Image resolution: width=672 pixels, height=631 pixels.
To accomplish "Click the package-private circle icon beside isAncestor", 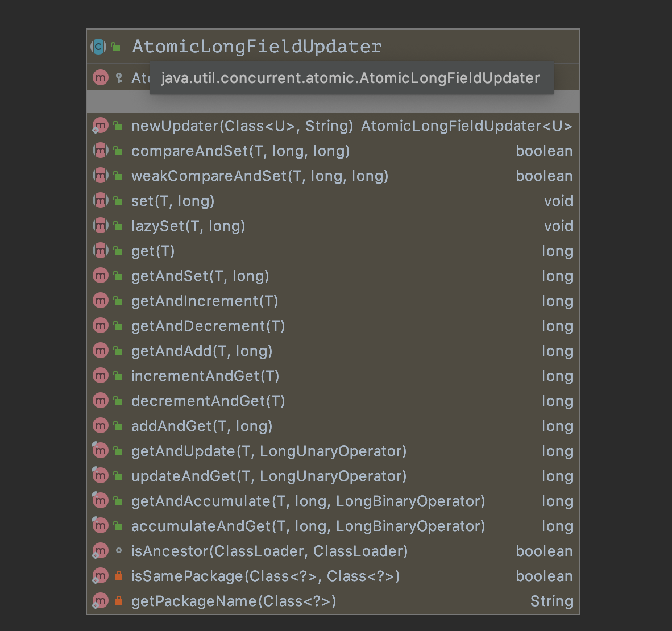I will click(118, 551).
